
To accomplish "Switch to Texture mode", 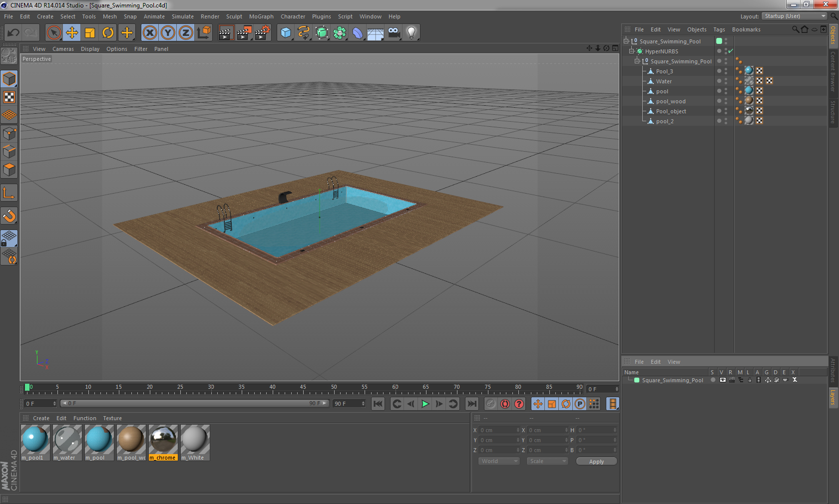I will (x=9, y=97).
